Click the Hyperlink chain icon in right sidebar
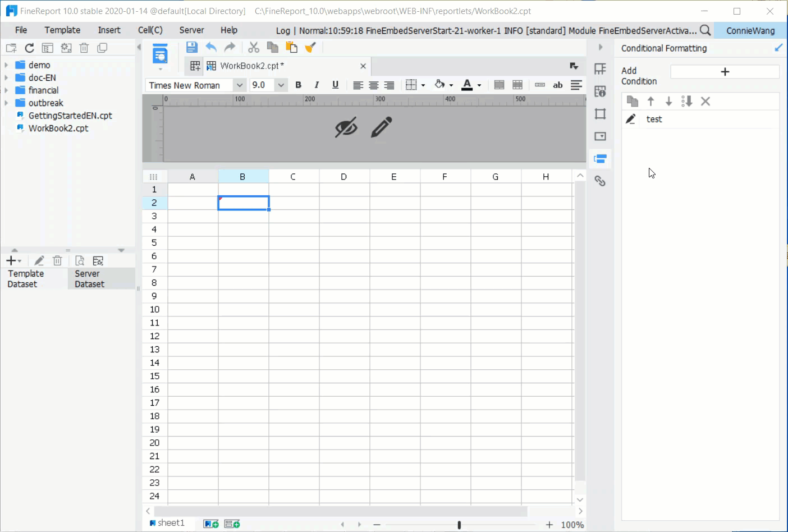 pyautogui.click(x=601, y=181)
